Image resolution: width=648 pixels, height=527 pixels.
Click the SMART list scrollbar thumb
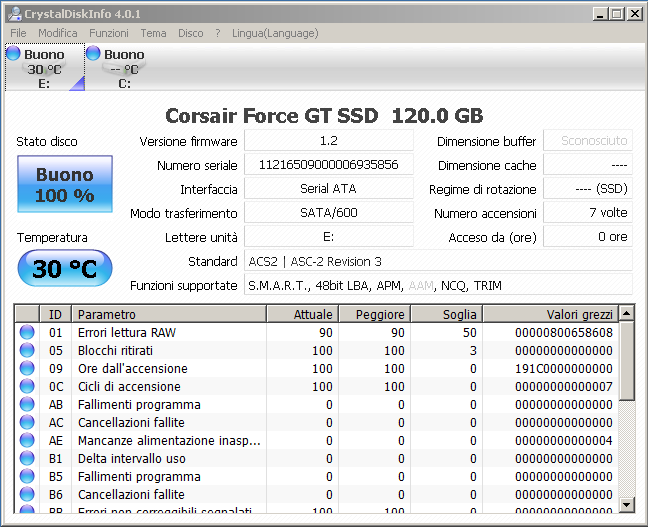tap(627, 361)
